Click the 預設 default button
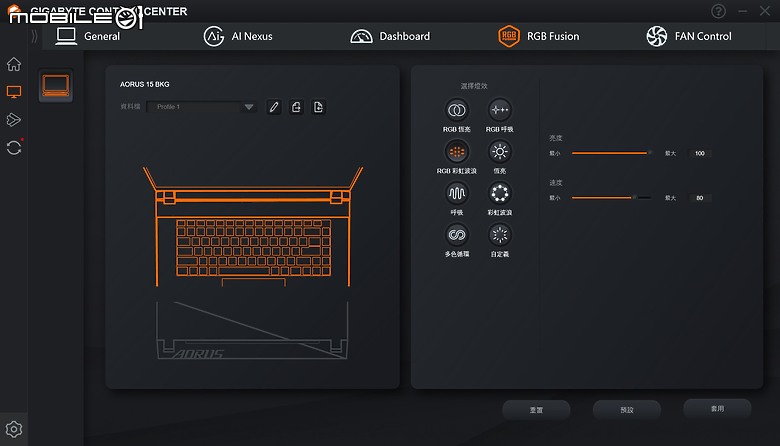 click(627, 410)
